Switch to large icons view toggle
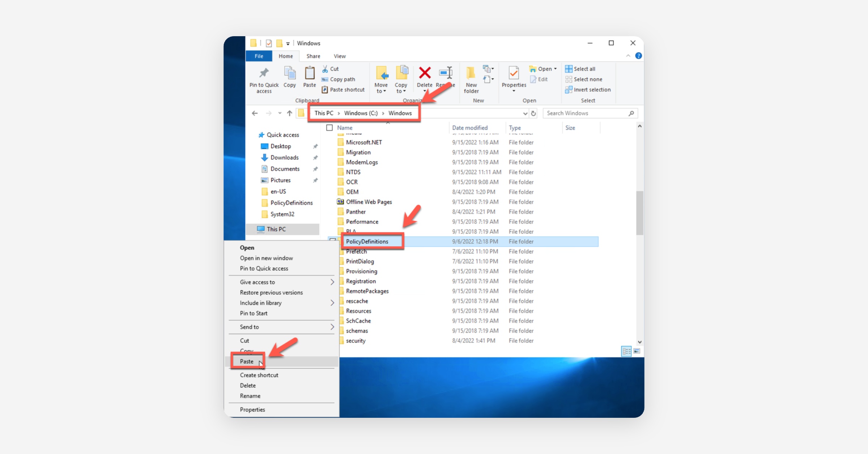This screenshot has height=454, width=868. (x=637, y=351)
